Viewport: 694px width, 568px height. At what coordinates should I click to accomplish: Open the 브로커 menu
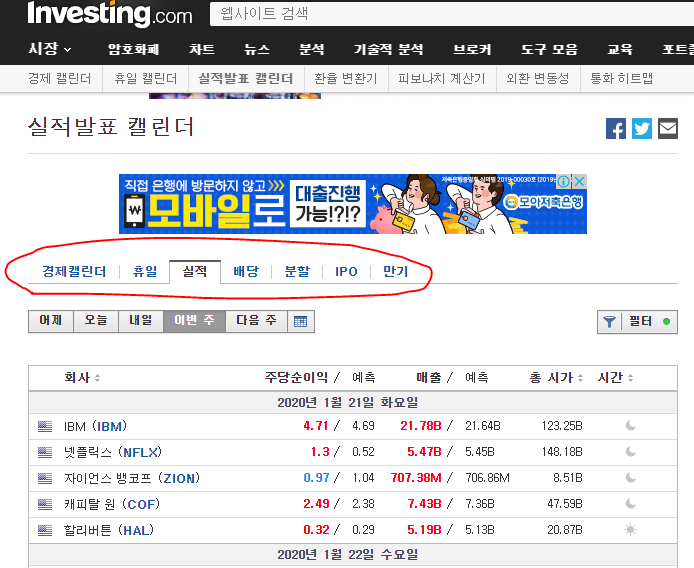472,49
